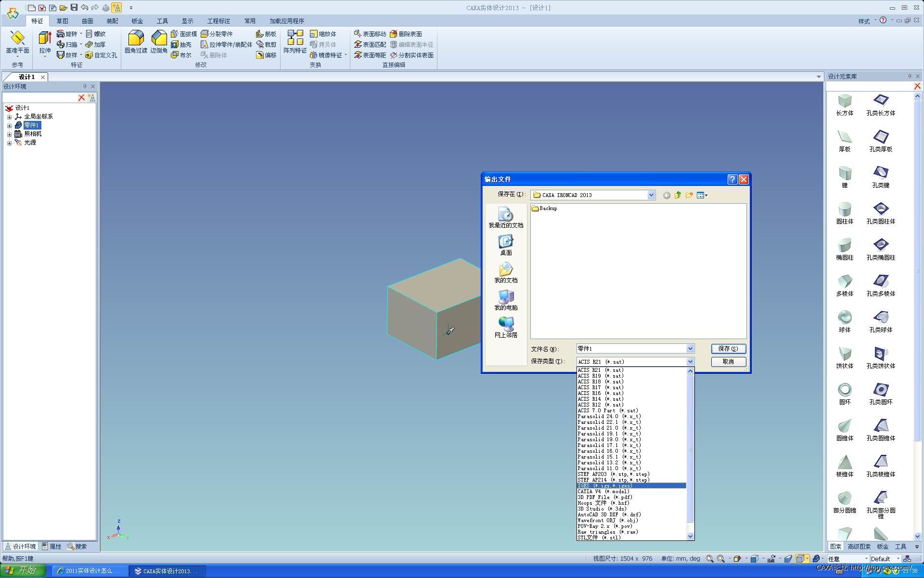Click the 开始 Start button
This screenshot has width=924, height=578.
coord(23,571)
